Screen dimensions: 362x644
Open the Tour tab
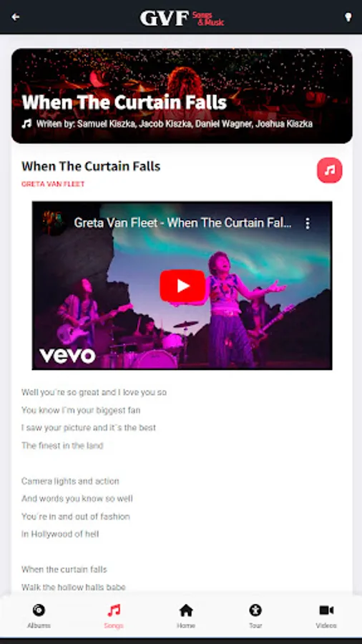[255, 616]
